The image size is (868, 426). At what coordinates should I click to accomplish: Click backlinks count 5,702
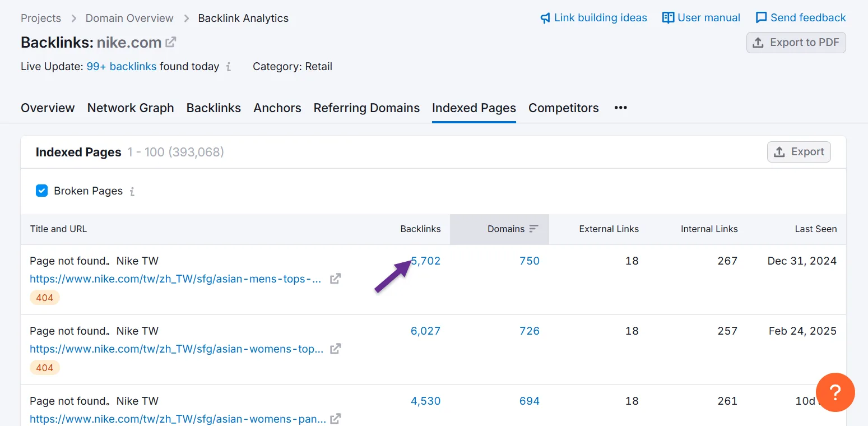point(426,261)
